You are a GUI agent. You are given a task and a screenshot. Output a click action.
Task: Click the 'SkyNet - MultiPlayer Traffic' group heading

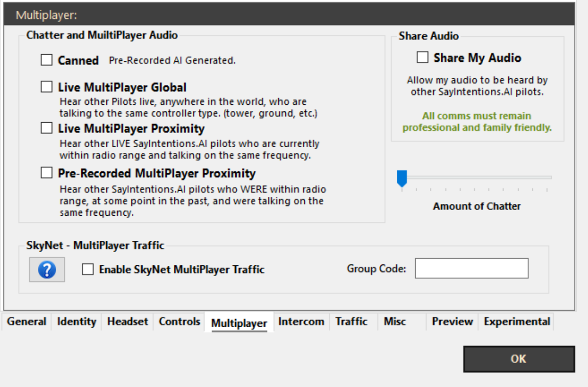pyautogui.click(x=95, y=245)
